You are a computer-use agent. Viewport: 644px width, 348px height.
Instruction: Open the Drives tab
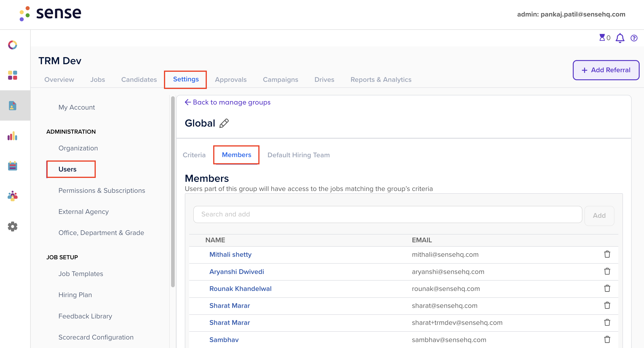coord(324,80)
